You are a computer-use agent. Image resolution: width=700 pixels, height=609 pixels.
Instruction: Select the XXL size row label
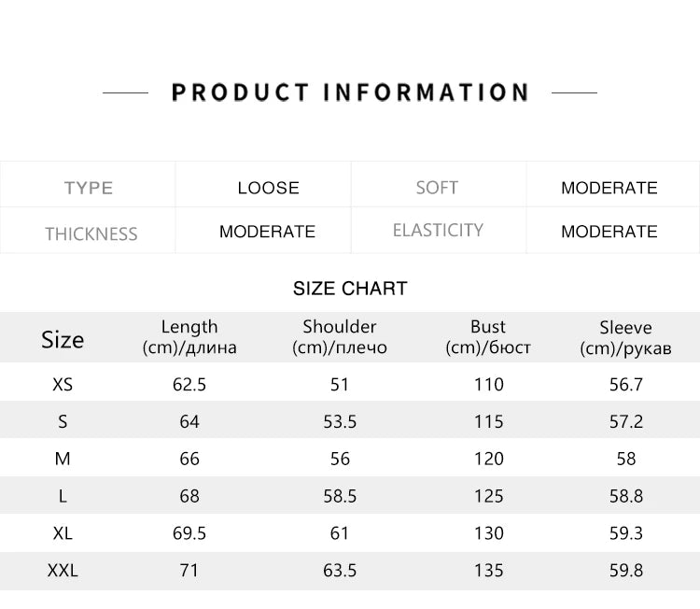[x=63, y=570]
